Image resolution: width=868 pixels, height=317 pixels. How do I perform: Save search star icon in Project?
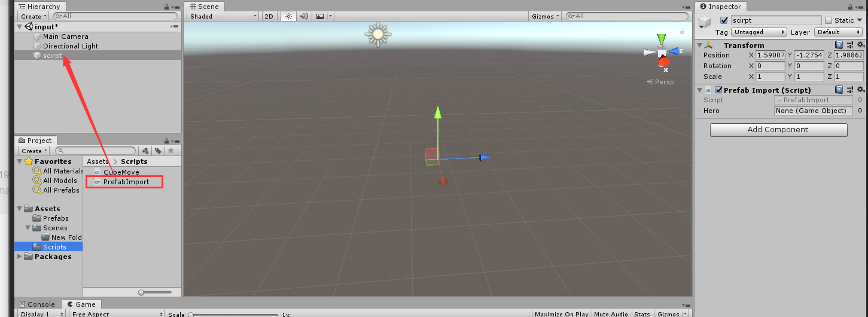170,151
